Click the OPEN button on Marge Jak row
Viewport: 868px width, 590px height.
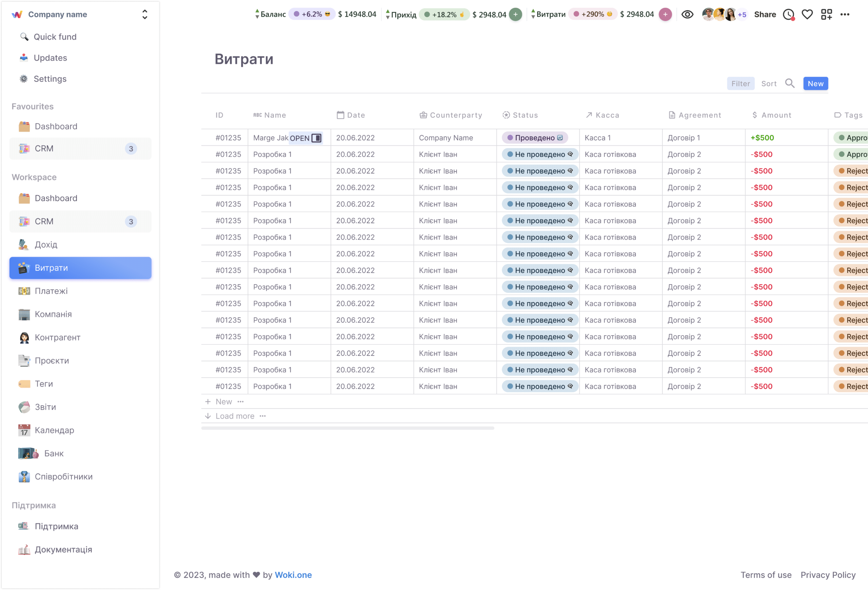pos(305,138)
